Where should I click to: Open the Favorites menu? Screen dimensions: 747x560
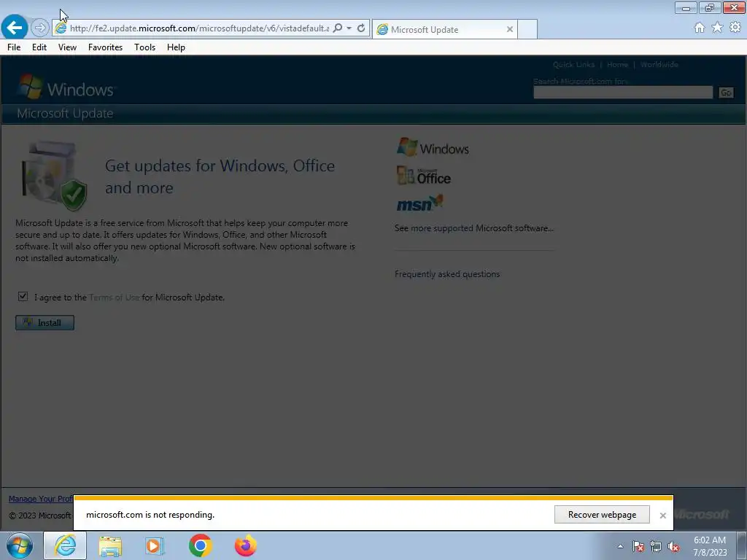tap(105, 47)
